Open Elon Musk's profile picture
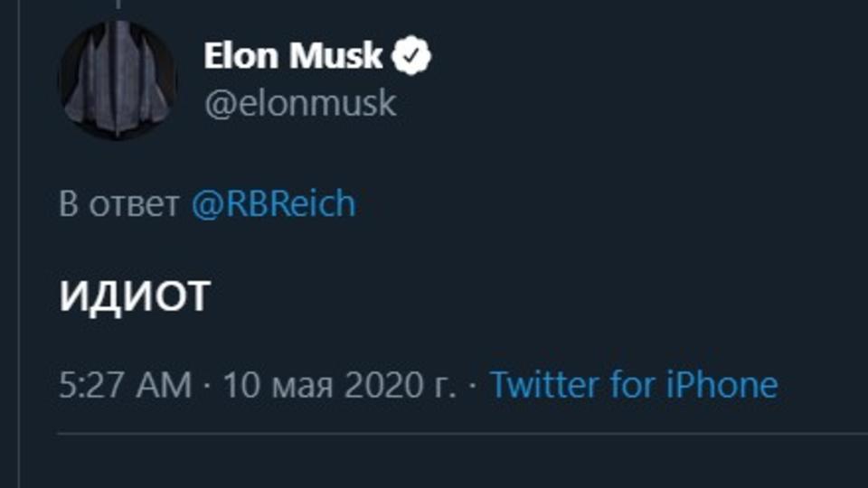Image resolution: width=868 pixels, height=488 pixels. (118, 80)
